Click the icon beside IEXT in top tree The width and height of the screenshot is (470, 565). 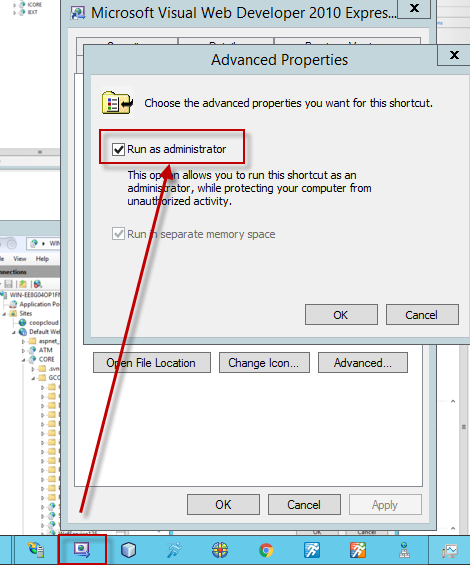click(x=22, y=12)
